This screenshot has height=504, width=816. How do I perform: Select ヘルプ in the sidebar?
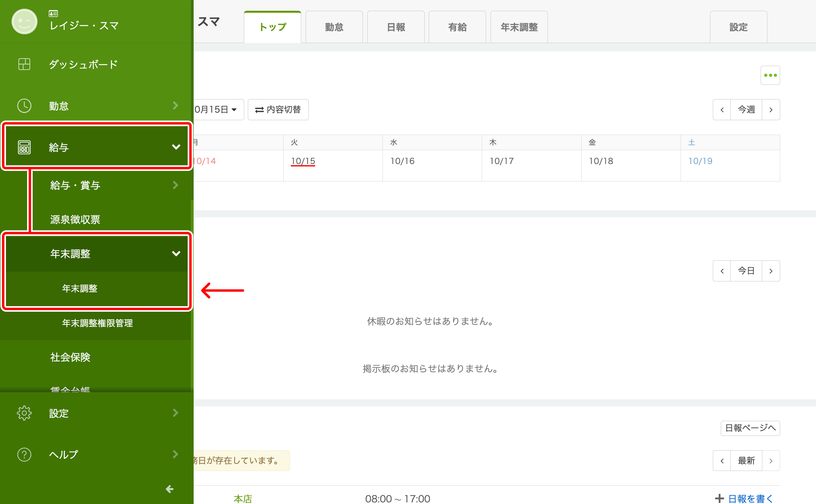coord(64,454)
